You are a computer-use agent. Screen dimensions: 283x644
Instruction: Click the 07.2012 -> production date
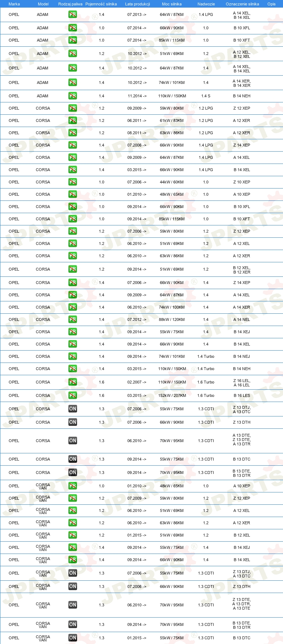tap(137, 319)
